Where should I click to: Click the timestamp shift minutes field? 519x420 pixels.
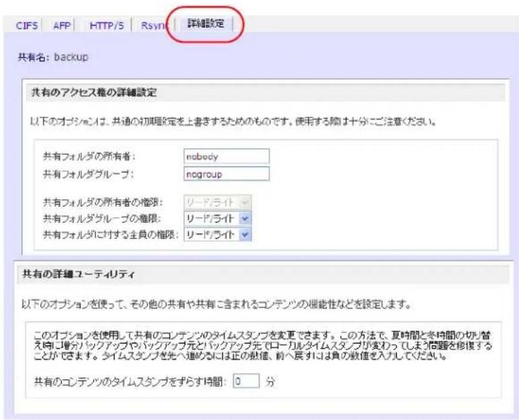click(246, 381)
